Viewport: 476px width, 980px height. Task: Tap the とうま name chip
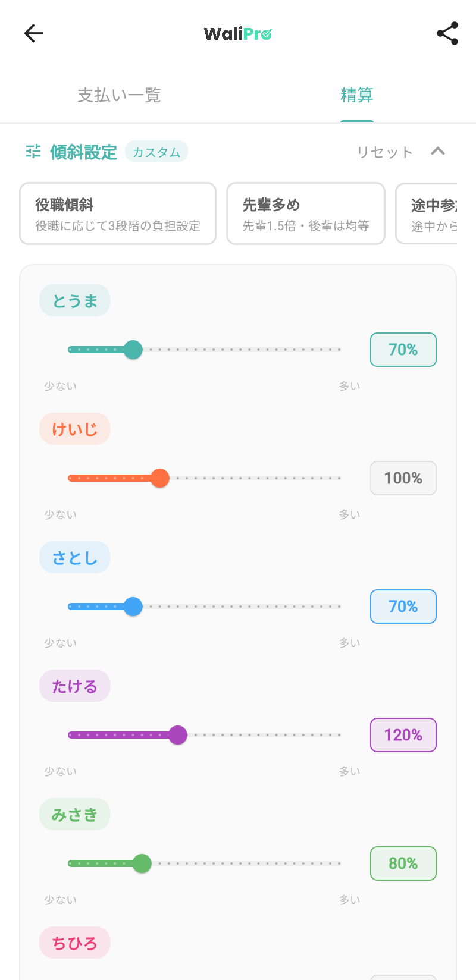pos(74,300)
